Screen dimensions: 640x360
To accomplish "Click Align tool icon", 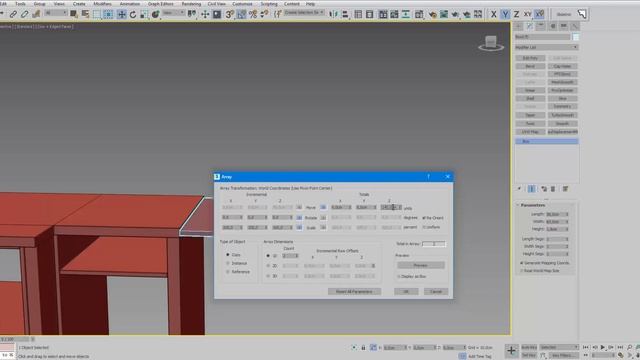I will 345,14.
